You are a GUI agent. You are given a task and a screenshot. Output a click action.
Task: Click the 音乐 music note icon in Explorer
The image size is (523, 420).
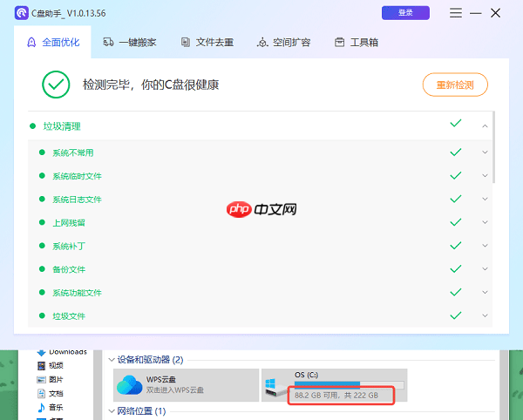[41, 407]
